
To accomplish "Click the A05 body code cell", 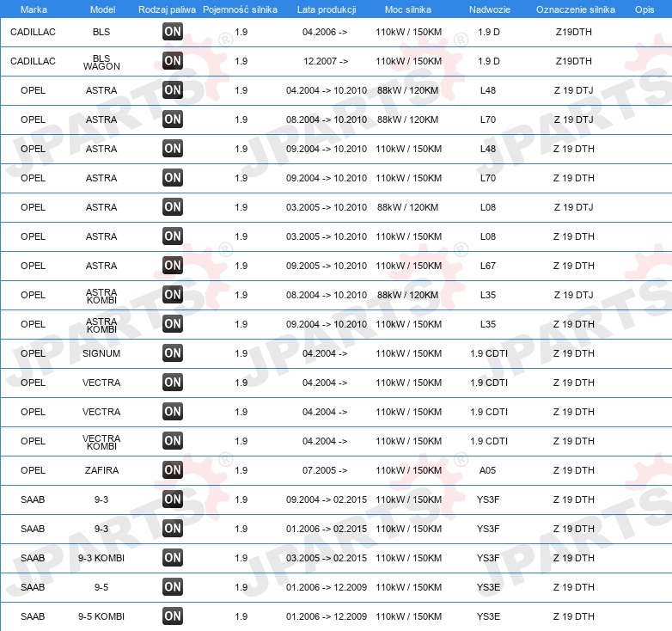I will tap(488, 470).
